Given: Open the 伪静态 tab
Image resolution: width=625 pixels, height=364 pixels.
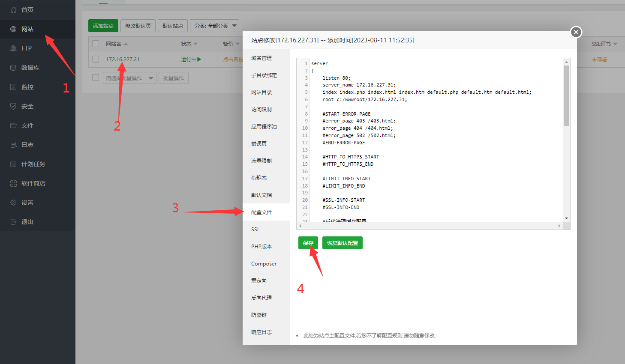Looking at the screenshot, I should click(x=266, y=178).
